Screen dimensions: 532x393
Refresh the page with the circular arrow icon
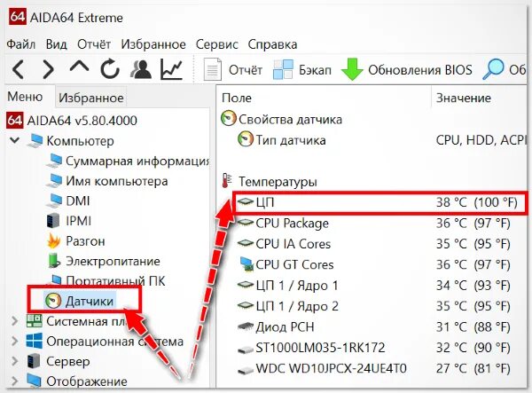tap(110, 69)
